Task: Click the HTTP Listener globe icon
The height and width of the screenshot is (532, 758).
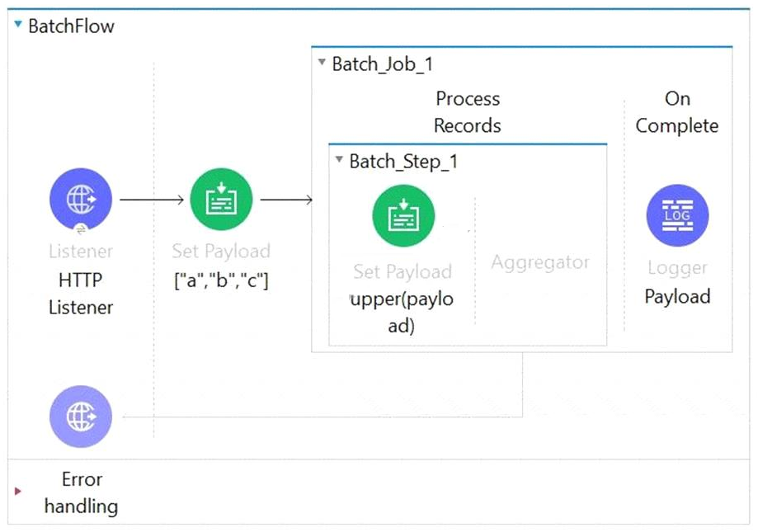Action: click(80, 200)
